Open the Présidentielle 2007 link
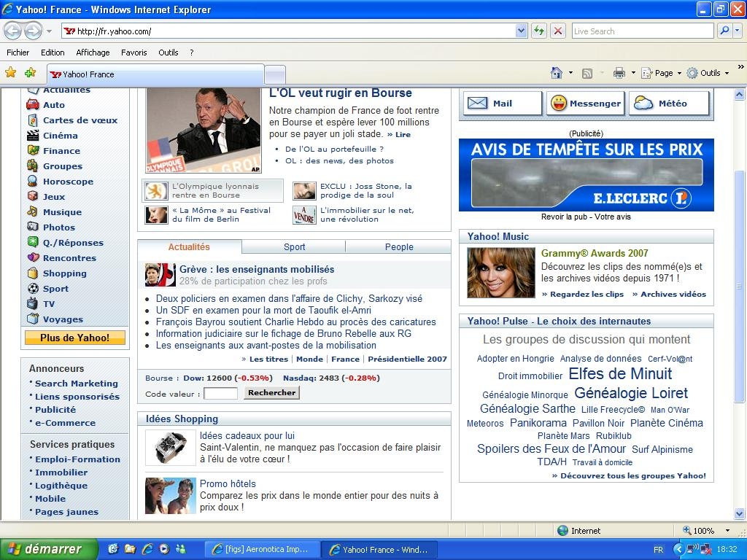Screen dimensions: 747x560 (x=407, y=359)
